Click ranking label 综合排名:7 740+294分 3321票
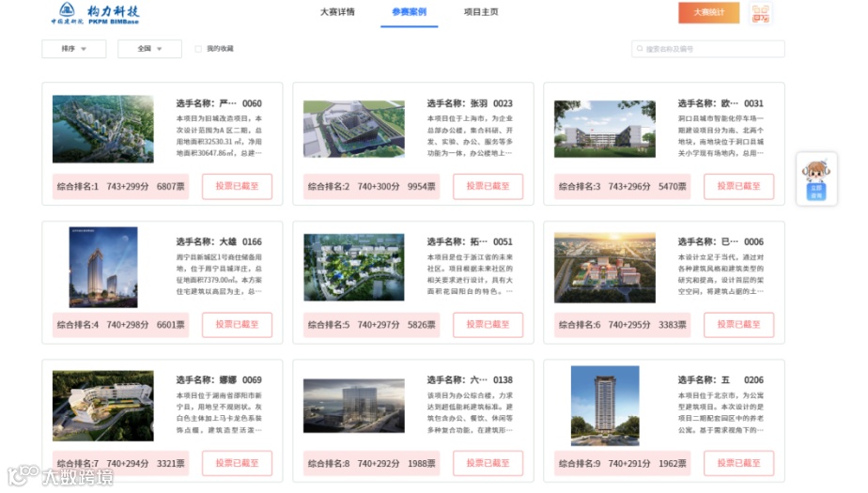868x493 pixels. coord(120,463)
